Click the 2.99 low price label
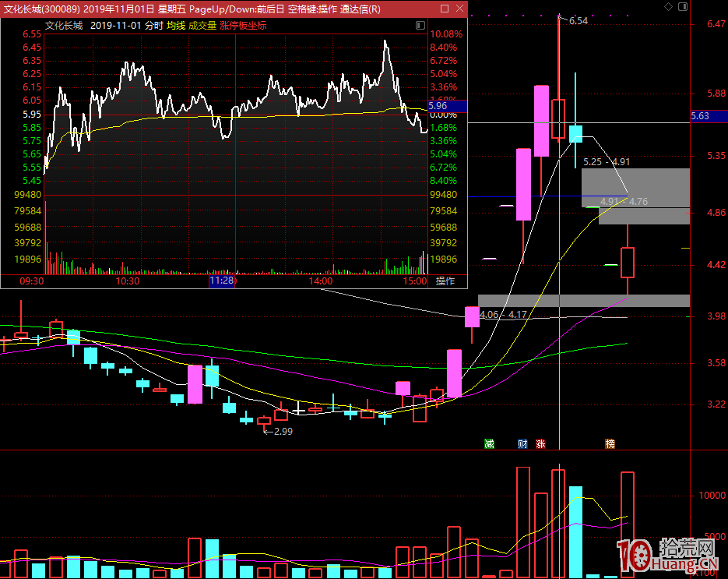The image size is (728, 579). (283, 431)
